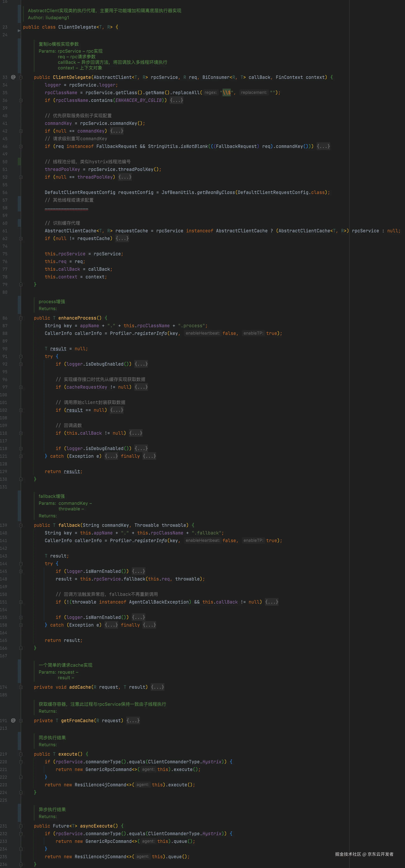Expand folded {...} body of addCache method

pos(157,687)
